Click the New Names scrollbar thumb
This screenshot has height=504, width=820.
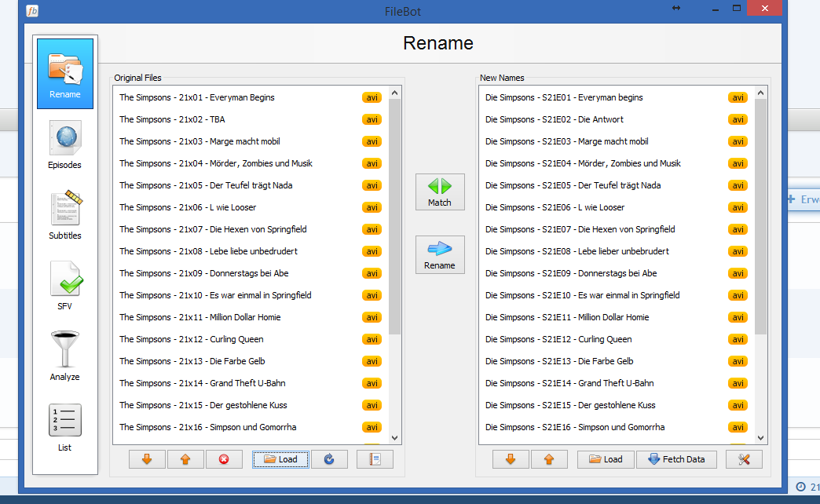pyautogui.click(x=761, y=217)
